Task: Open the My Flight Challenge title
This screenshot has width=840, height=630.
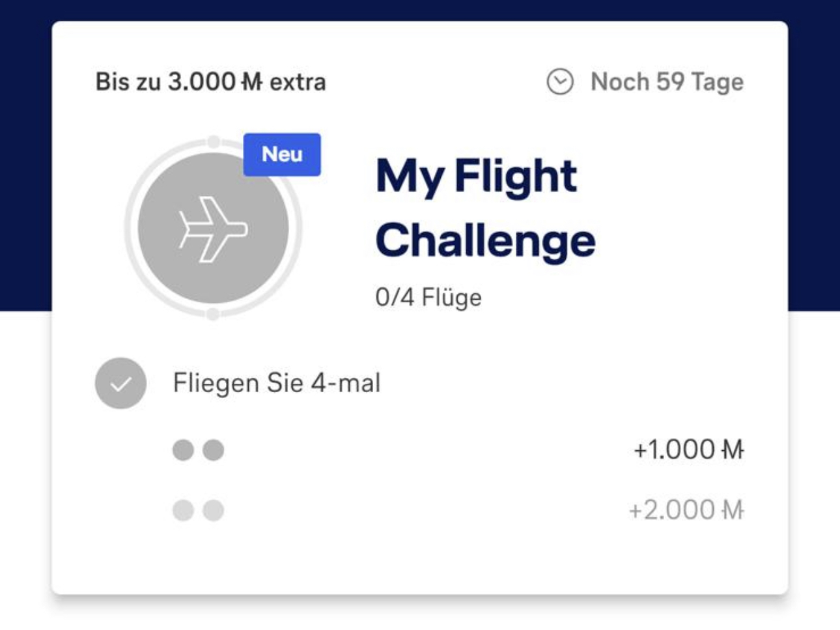Action: pos(485,208)
